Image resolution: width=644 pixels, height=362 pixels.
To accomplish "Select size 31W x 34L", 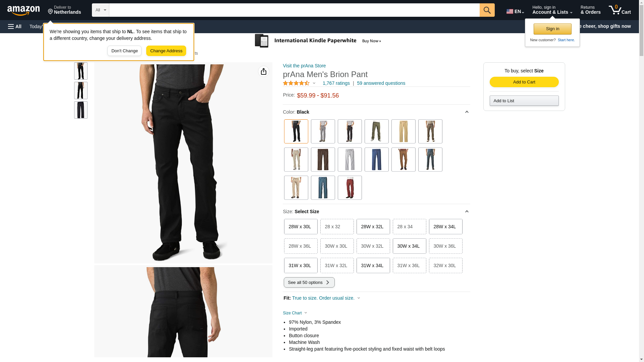I will (x=373, y=265).
